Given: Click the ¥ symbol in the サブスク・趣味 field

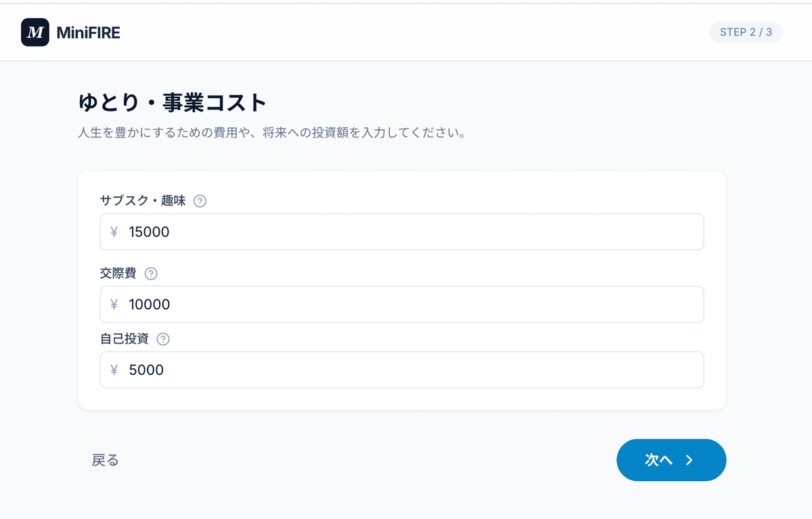Looking at the screenshot, I should point(114,231).
